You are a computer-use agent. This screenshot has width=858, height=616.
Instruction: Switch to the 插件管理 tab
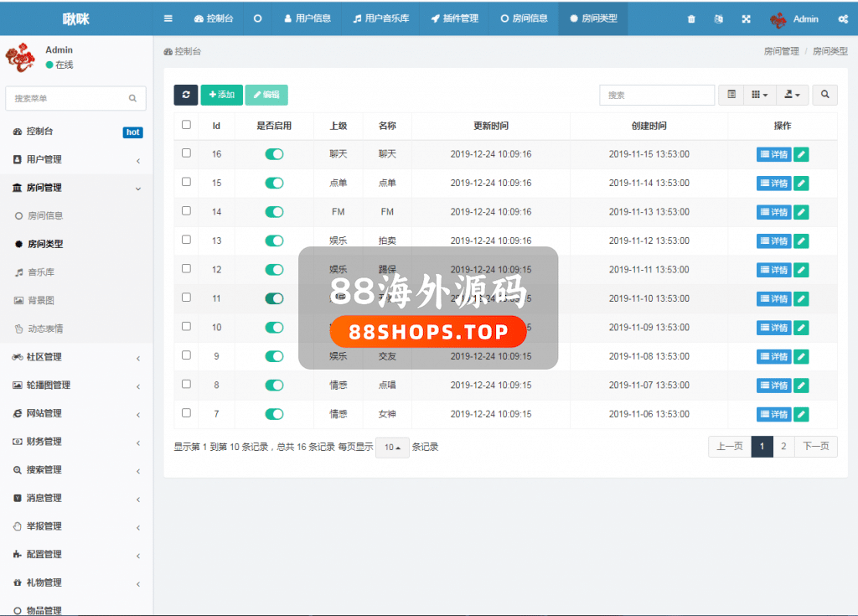[x=454, y=18]
